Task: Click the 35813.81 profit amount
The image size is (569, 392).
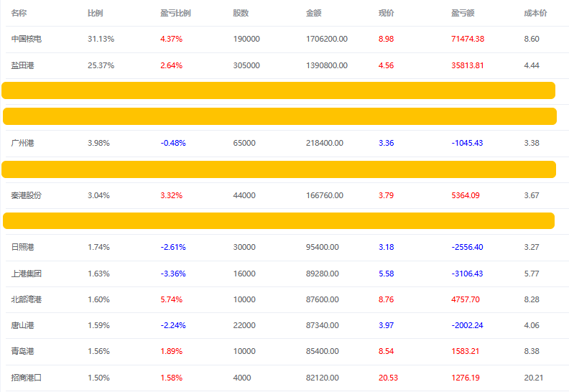Action: (x=468, y=65)
